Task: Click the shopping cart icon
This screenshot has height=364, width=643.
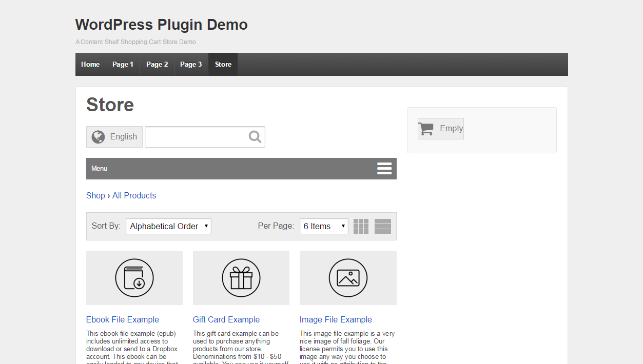Action: [x=426, y=129]
